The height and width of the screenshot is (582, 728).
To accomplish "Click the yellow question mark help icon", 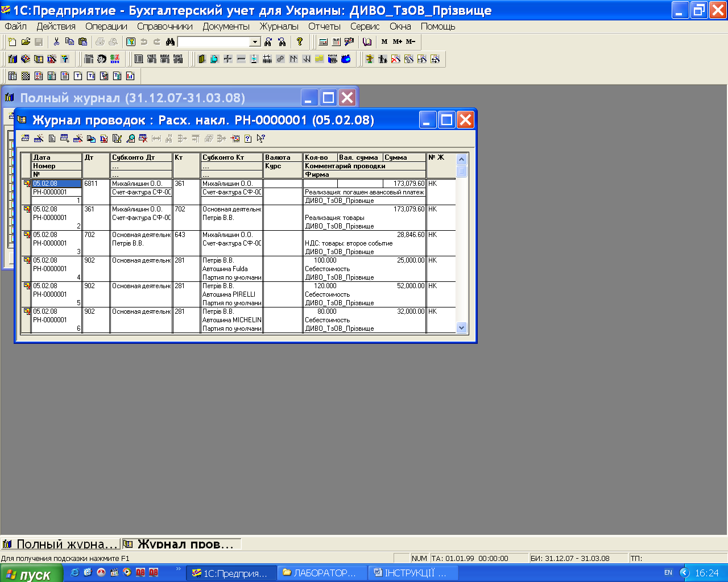I will 300,41.
